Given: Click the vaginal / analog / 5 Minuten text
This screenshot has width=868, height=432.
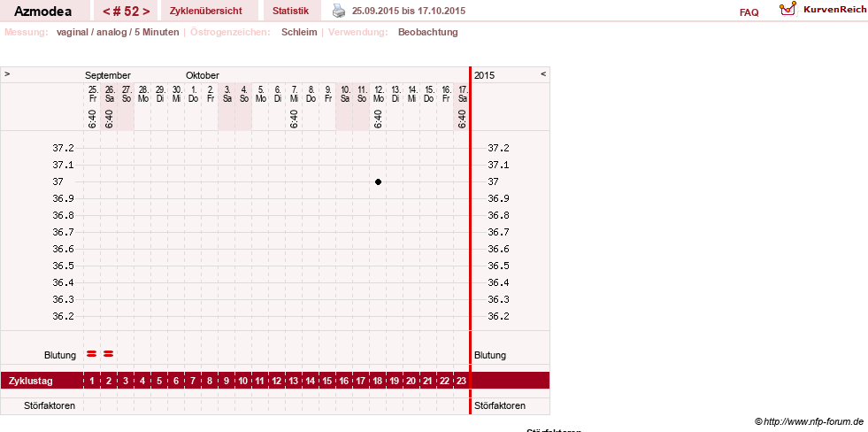Looking at the screenshot, I should [x=118, y=32].
